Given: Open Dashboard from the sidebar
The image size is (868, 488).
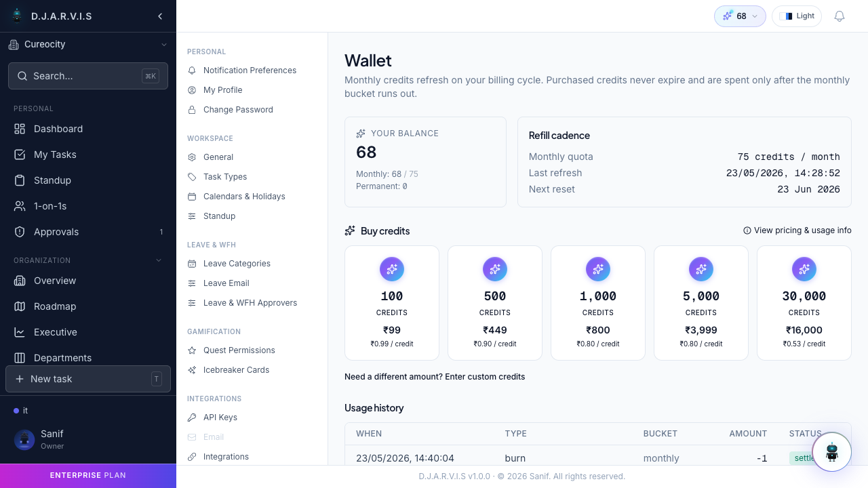Looking at the screenshot, I should (88, 129).
